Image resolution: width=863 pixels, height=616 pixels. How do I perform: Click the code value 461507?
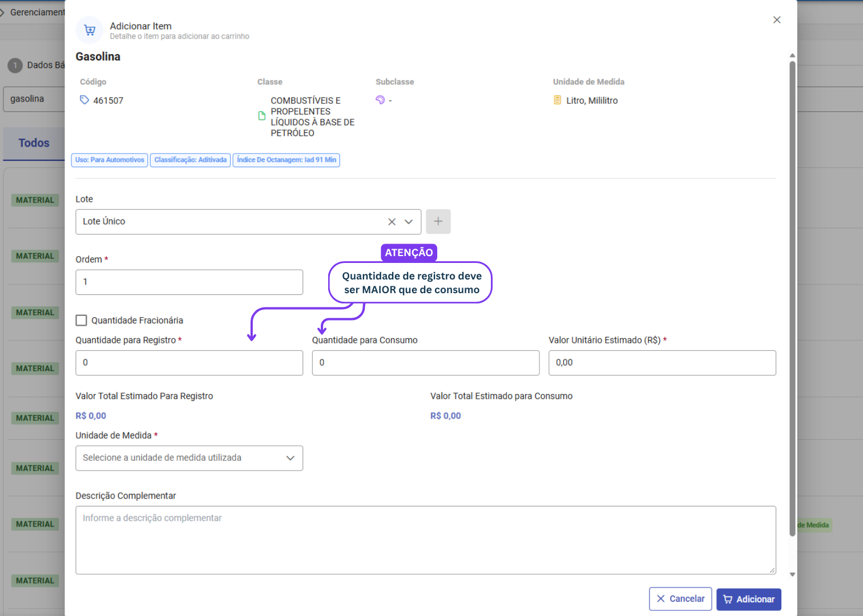click(108, 101)
